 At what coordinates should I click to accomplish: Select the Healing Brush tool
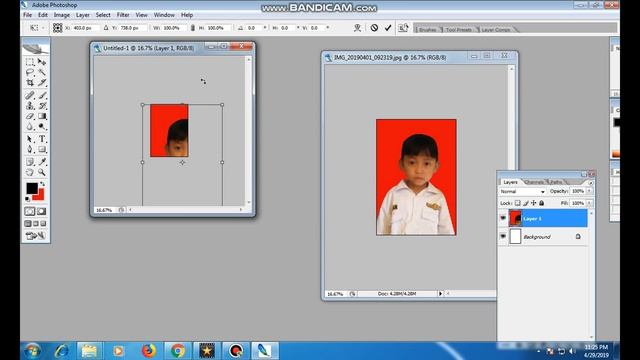[x=30, y=96]
